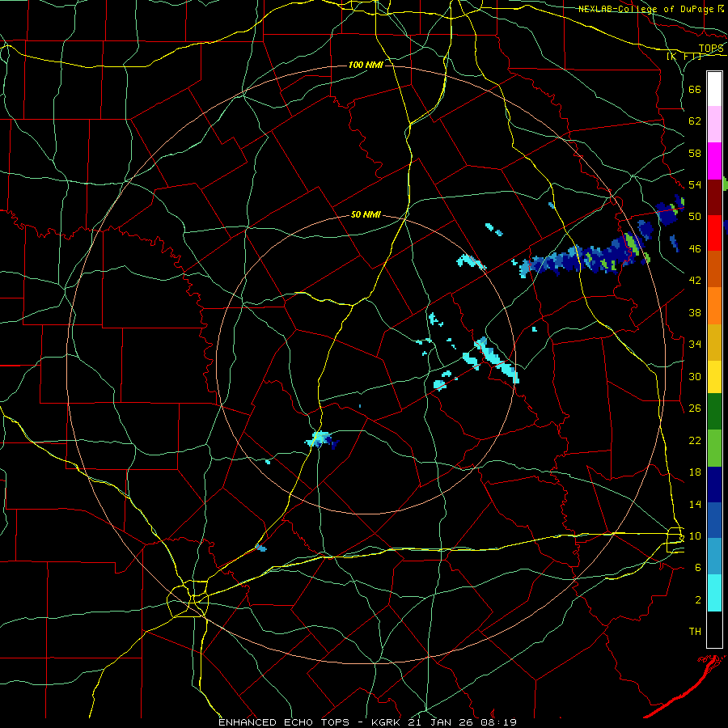Click the legend value "26"
This screenshot has height=728, width=728.
pyautogui.click(x=695, y=408)
